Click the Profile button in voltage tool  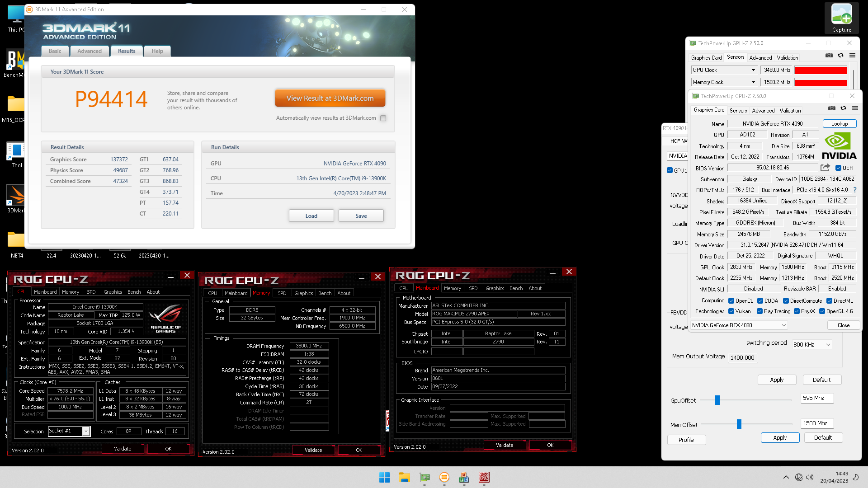pyautogui.click(x=686, y=440)
